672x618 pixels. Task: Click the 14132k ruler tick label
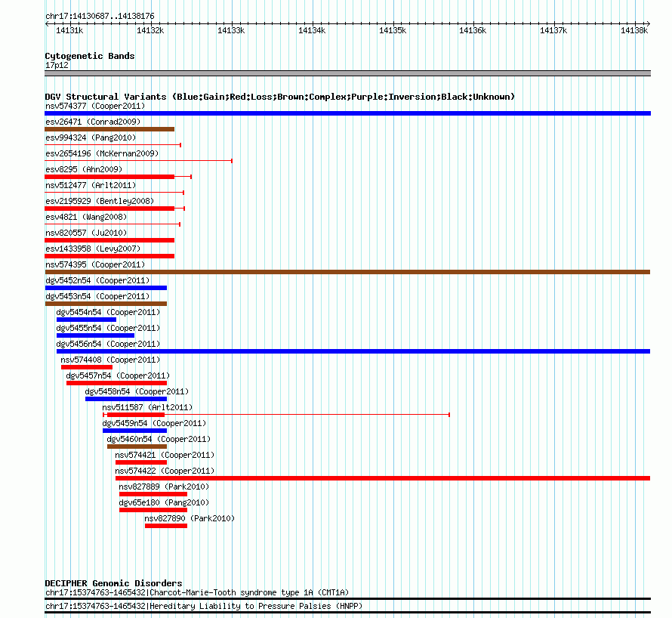click(150, 30)
